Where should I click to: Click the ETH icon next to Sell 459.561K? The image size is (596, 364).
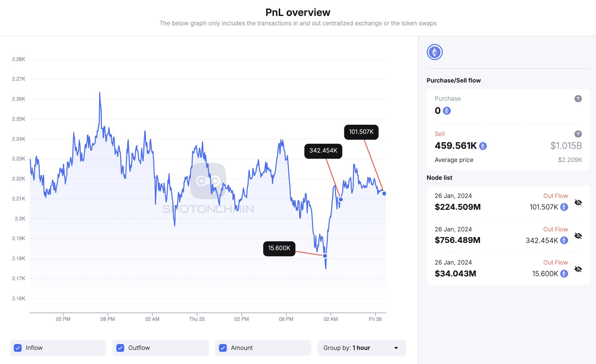[x=483, y=146]
